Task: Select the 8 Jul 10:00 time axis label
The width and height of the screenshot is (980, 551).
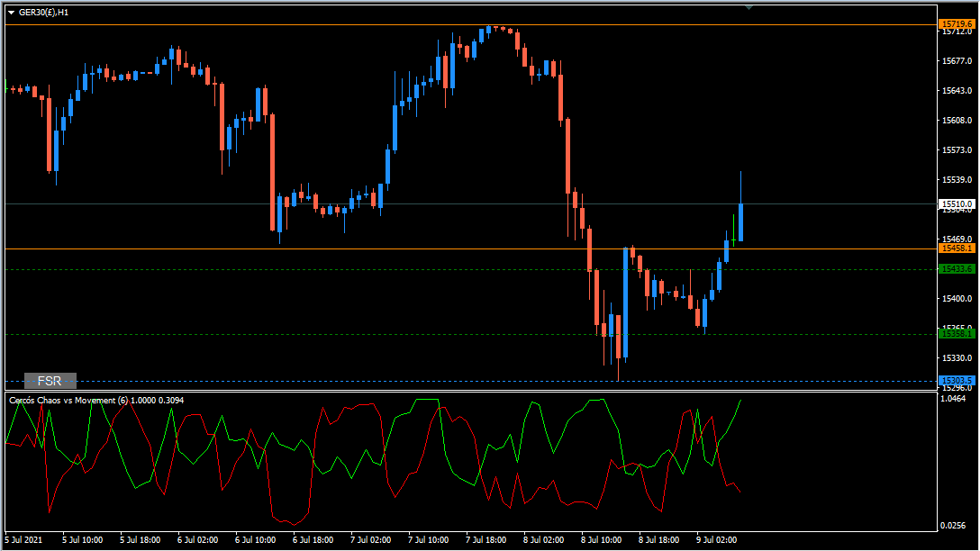Action: click(602, 540)
